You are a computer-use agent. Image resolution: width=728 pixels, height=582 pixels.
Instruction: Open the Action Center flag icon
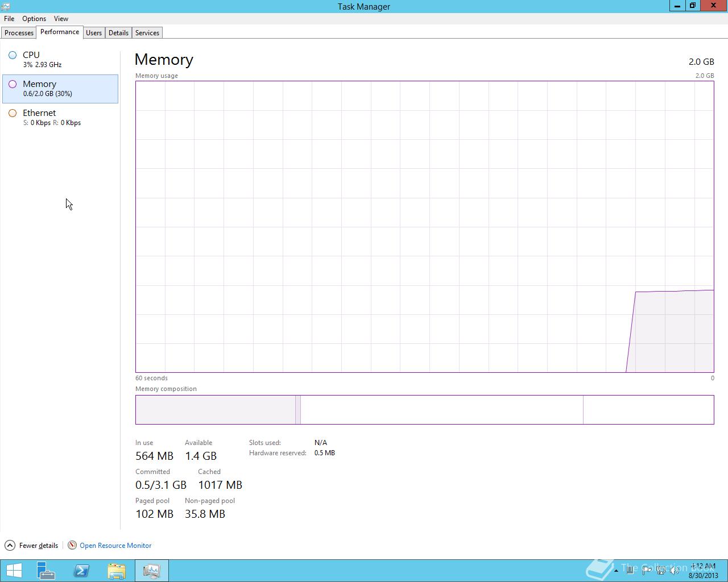(647, 571)
